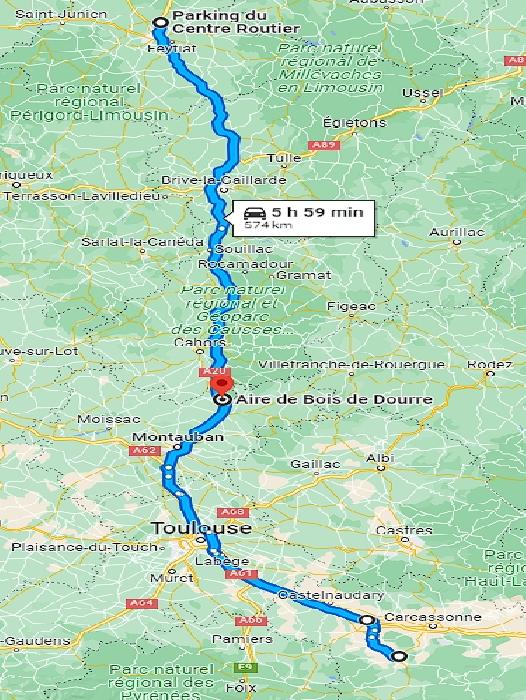Image resolution: width=526 pixels, height=700 pixels.
Task: Click the final destination marker south of Carcassonne
Action: [398, 656]
